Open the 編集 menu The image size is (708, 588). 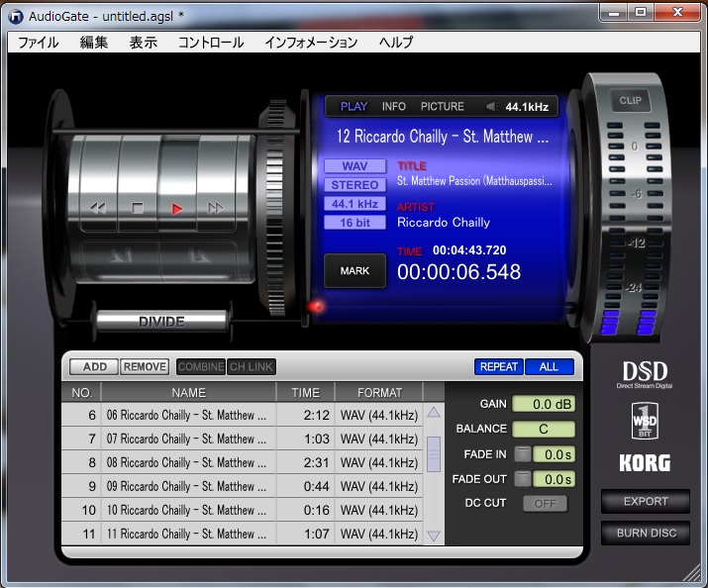pos(94,43)
